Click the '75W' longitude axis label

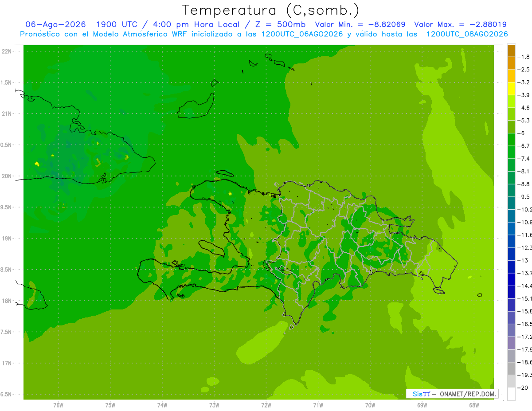click(x=110, y=405)
